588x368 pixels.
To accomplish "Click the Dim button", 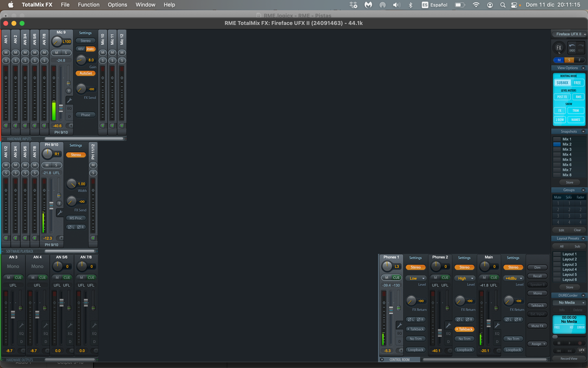I will pos(537,267).
